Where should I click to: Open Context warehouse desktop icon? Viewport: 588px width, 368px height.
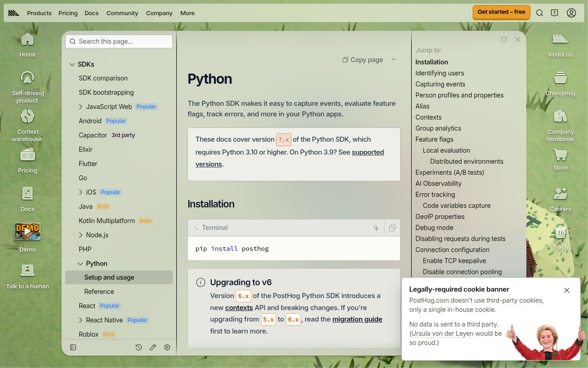coord(28,117)
